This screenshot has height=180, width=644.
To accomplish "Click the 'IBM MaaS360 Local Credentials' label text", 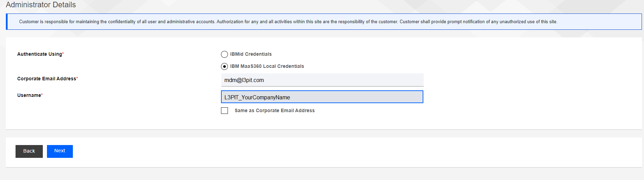I will [x=267, y=66].
